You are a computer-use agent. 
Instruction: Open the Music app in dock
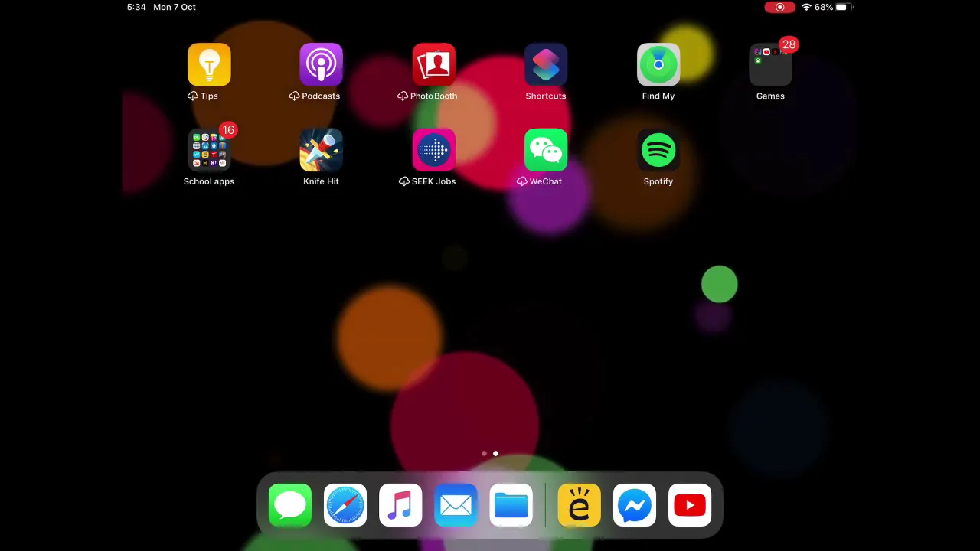tap(400, 505)
